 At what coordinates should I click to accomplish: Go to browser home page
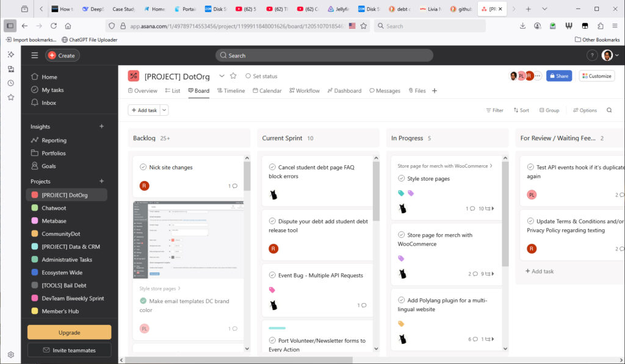(x=68, y=26)
